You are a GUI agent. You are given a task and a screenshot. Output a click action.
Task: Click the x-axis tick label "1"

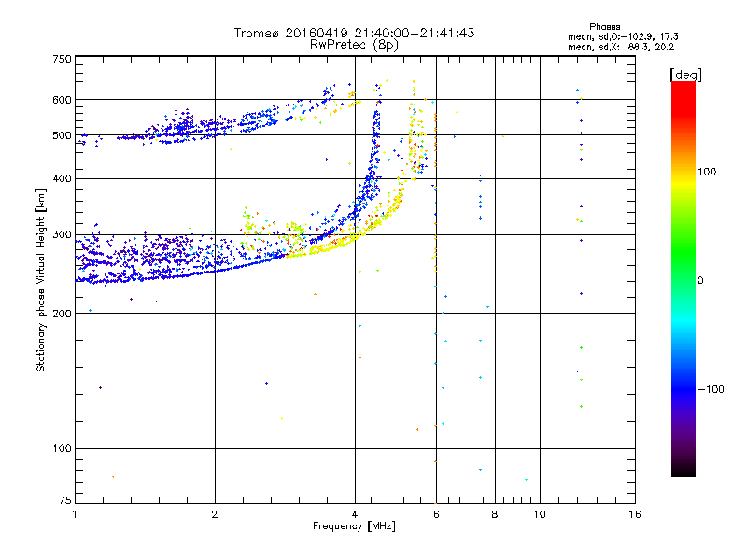[x=75, y=514]
